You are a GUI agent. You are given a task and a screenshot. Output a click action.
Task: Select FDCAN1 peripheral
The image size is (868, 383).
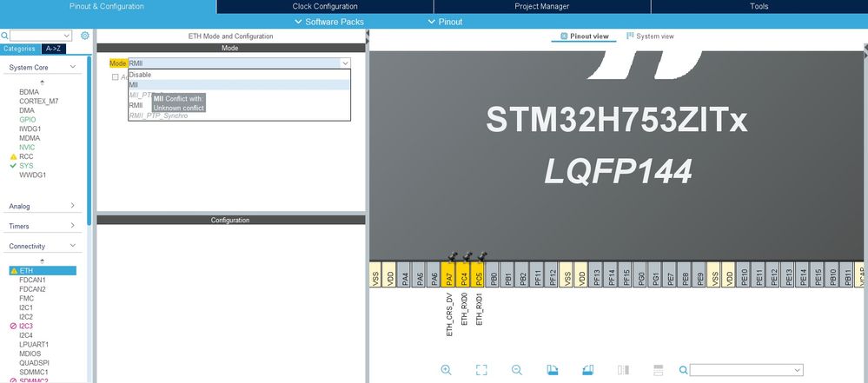point(32,280)
